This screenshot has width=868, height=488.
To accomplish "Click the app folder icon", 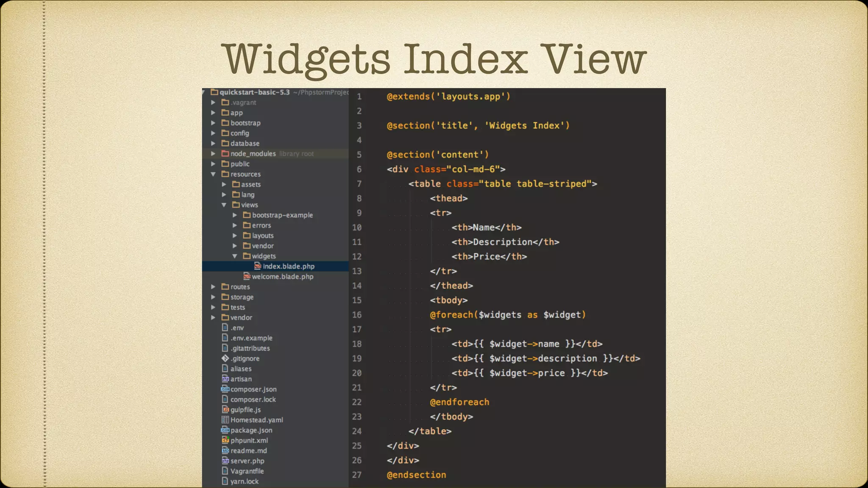I will 225,113.
